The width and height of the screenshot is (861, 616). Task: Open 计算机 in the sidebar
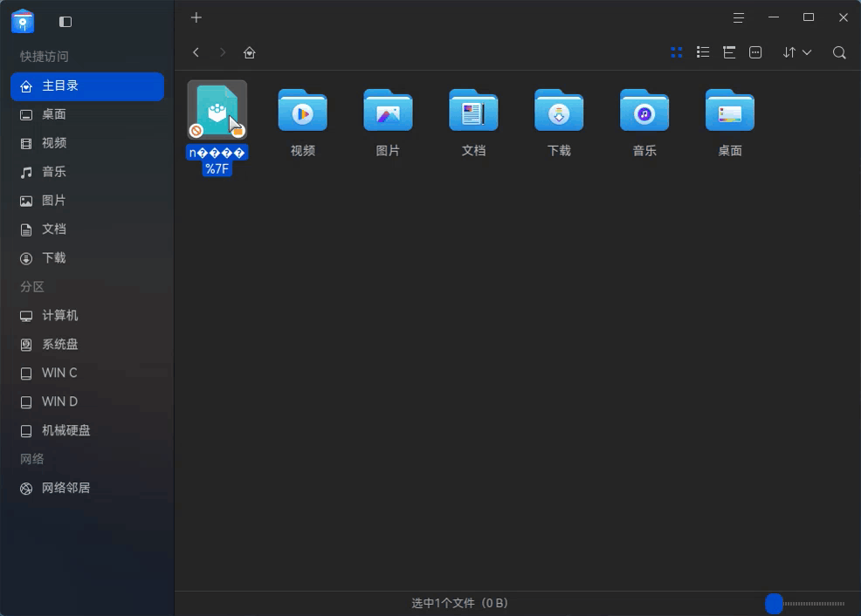87,315
